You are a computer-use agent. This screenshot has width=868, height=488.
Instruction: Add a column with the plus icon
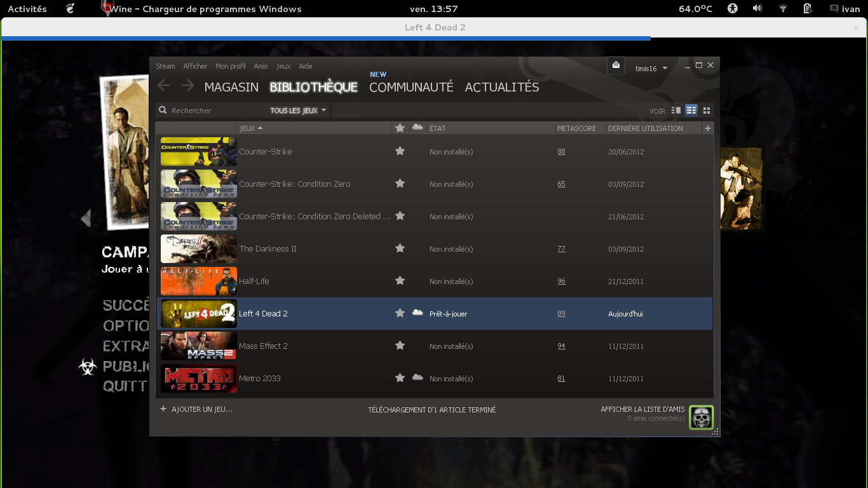click(x=708, y=128)
